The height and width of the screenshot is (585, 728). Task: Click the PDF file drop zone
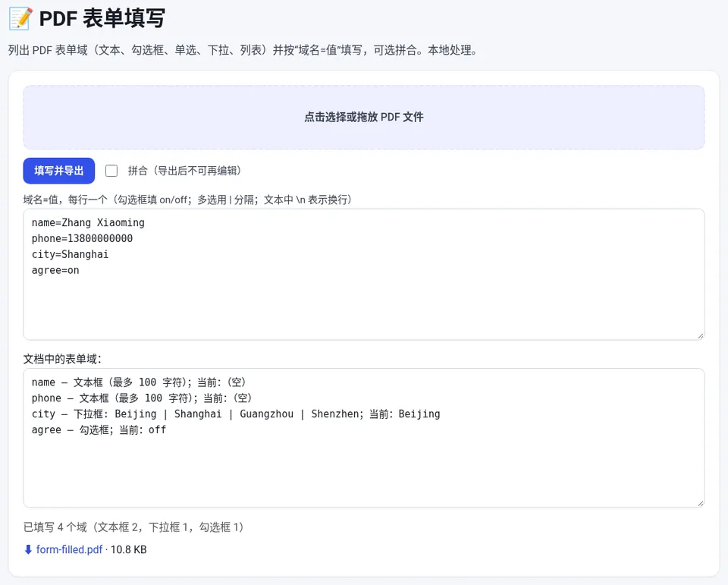pyautogui.click(x=363, y=117)
